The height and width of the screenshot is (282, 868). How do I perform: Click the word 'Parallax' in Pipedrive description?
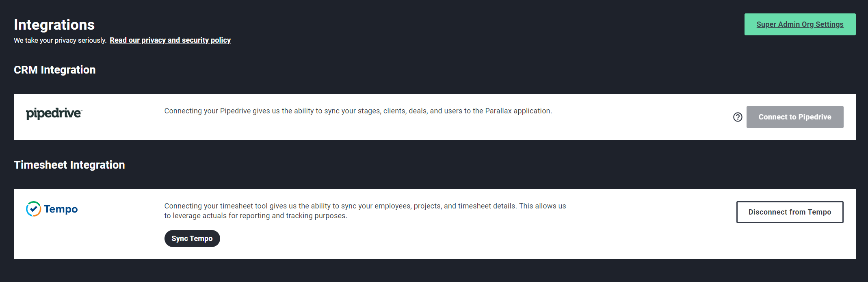(x=498, y=111)
